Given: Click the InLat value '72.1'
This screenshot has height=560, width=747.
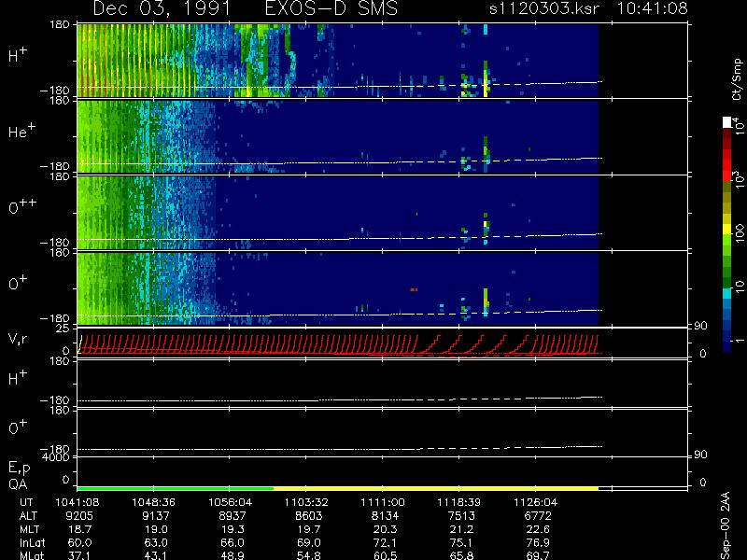Looking at the screenshot, I should coord(385,543).
